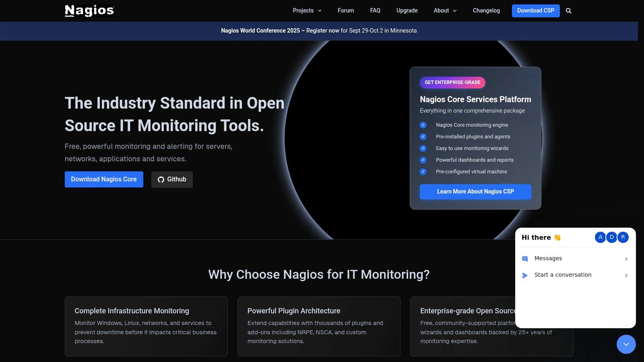Click the GitHub octocat icon
The width and height of the screenshot is (644, 362).
161,179
